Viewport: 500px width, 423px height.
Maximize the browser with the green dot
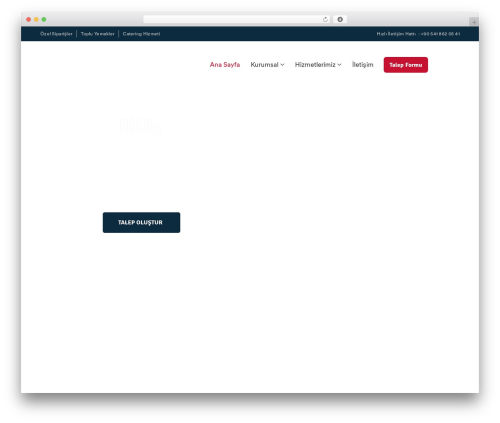pyautogui.click(x=44, y=19)
